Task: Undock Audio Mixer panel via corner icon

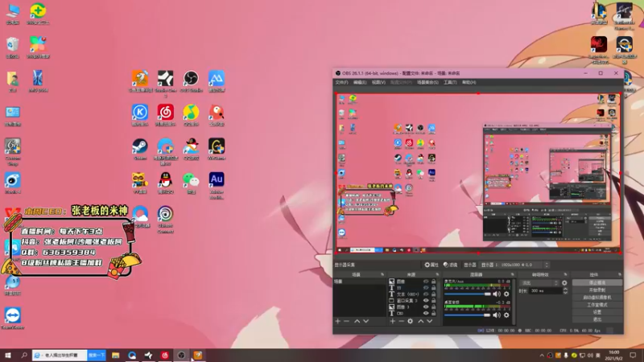Action: point(512,274)
